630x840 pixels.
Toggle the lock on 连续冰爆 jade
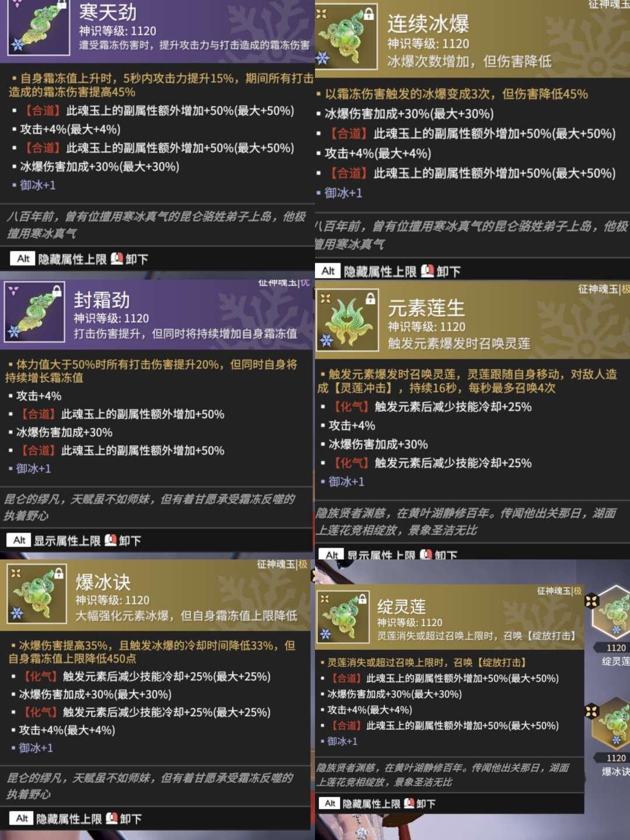(369, 14)
